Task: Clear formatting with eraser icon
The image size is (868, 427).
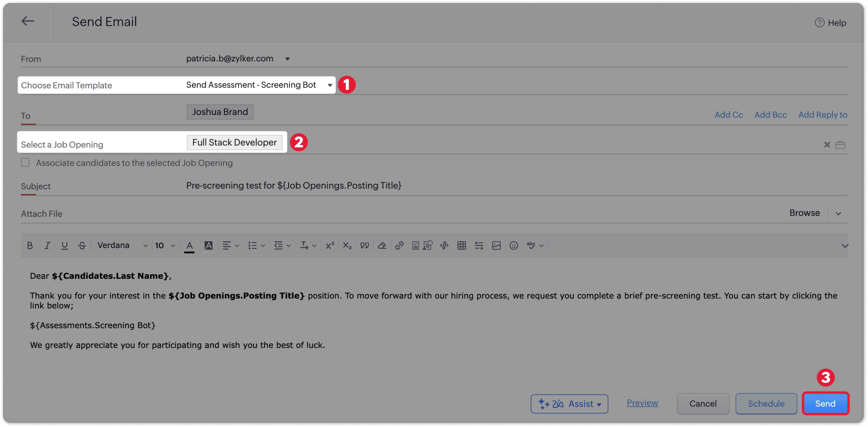Action: pos(382,246)
